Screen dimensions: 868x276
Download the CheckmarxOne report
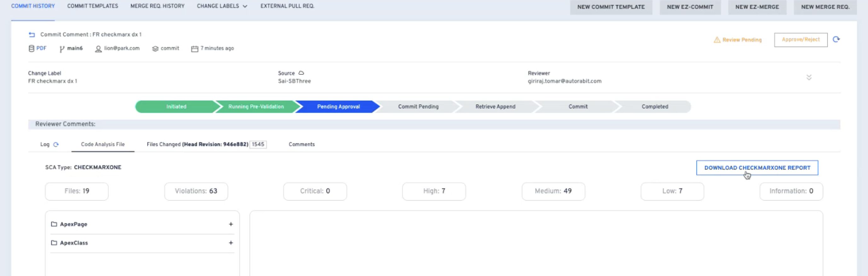[757, 168]
